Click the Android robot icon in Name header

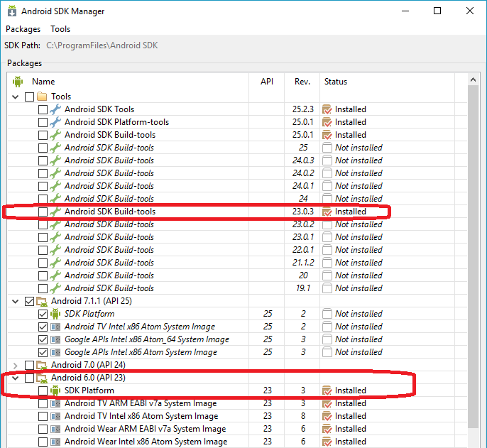coord(18,82)
